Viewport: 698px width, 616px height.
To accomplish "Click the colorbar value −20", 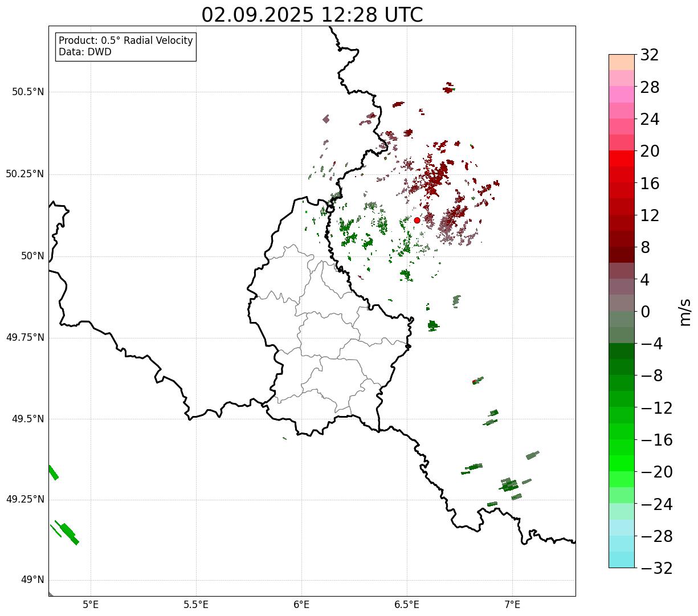I will [x=656, y=472].
